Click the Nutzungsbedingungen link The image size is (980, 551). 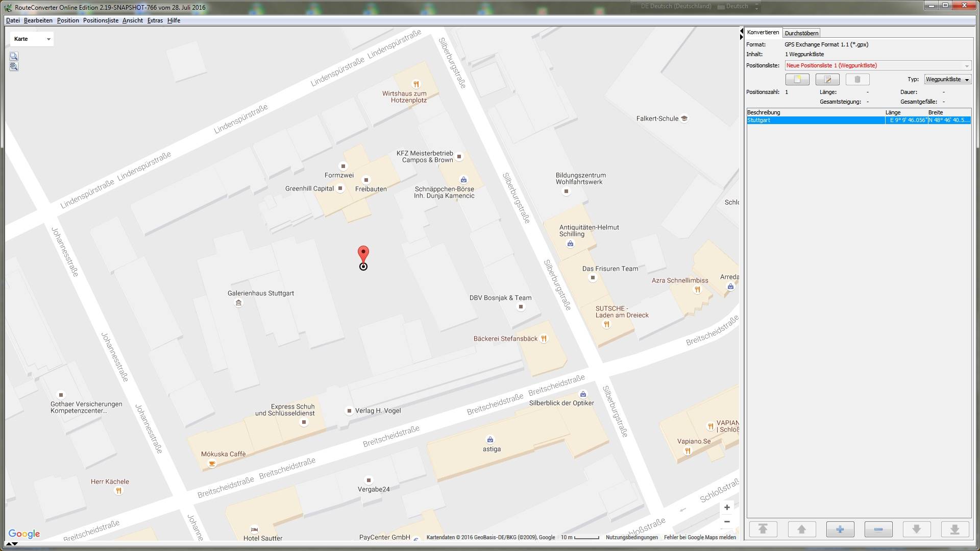[x=631, y=537]
